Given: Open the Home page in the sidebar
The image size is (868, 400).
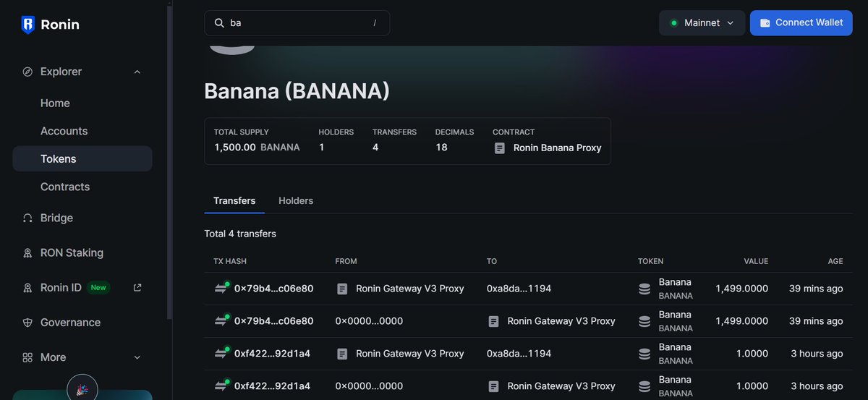Looking at the screenshot, I should pos(55,103).
